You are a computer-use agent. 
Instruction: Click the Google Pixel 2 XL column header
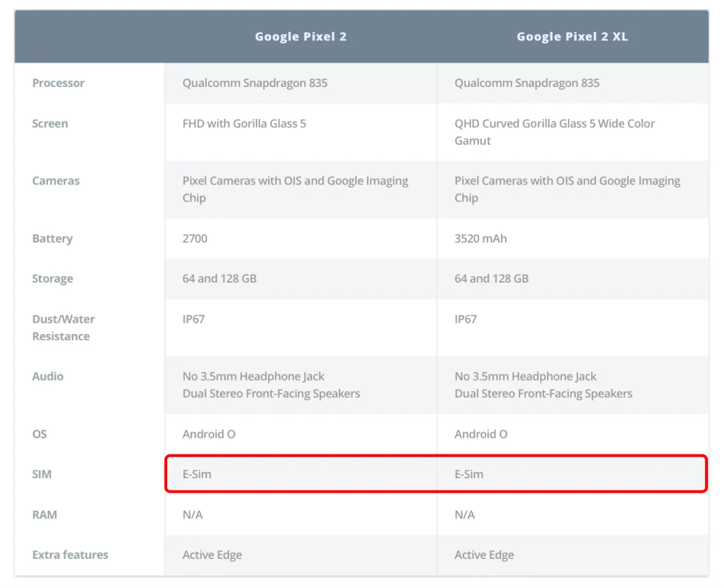572,36
